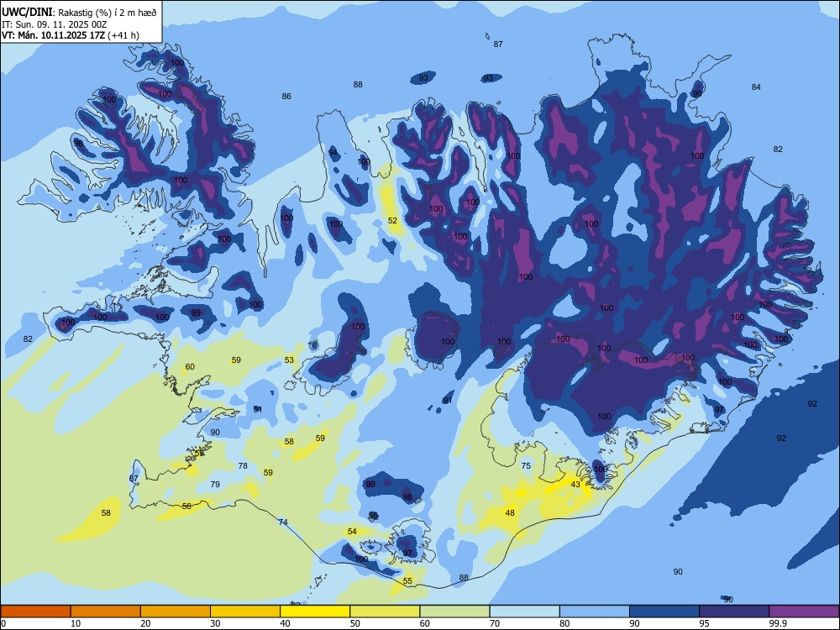Click the indigo 95–99.9 legend swatch
The image size is (840, 630).
pyautogui.click(x=734, y=612)
